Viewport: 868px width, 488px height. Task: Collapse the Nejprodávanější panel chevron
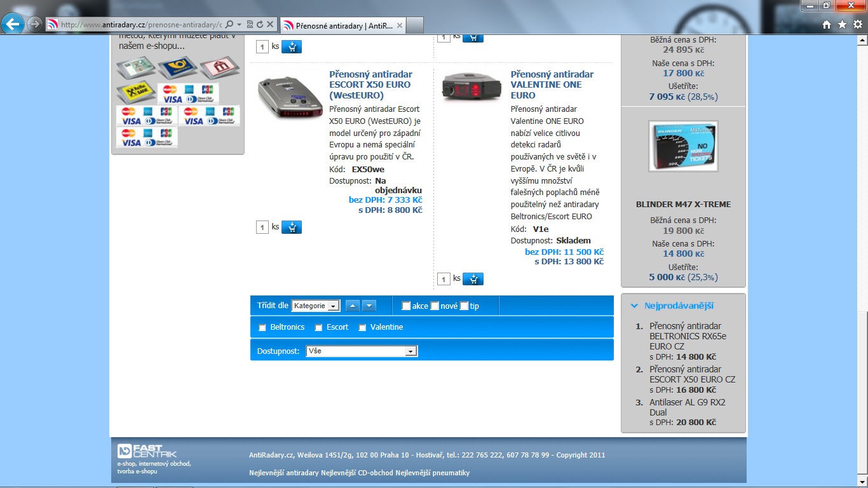coord(634,306)
